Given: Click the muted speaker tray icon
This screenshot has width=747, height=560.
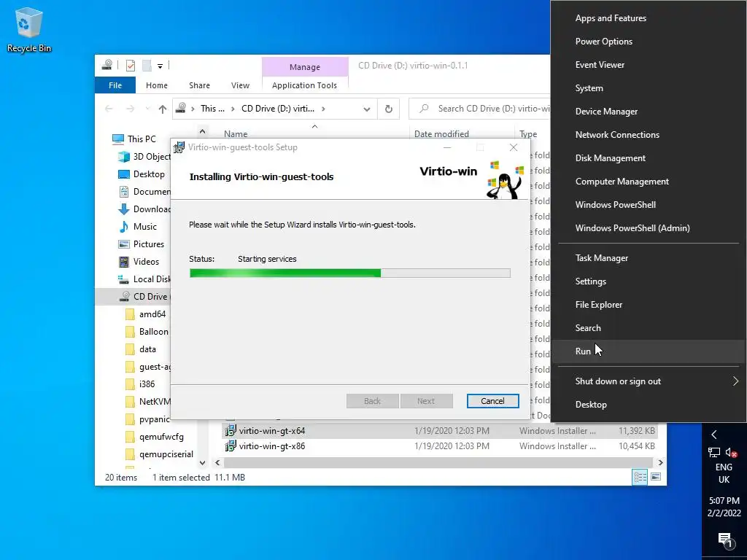Looking at the screenshot, I should [731, 452].
